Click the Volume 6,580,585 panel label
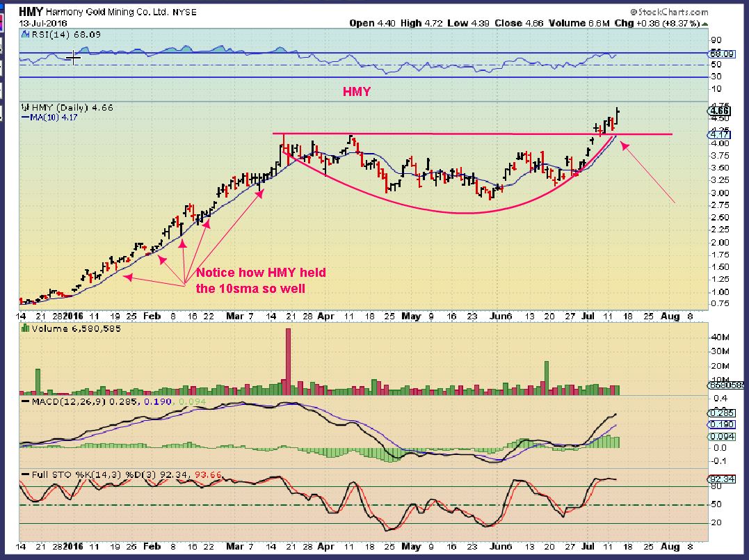The image size is (749, 560). 76,328
